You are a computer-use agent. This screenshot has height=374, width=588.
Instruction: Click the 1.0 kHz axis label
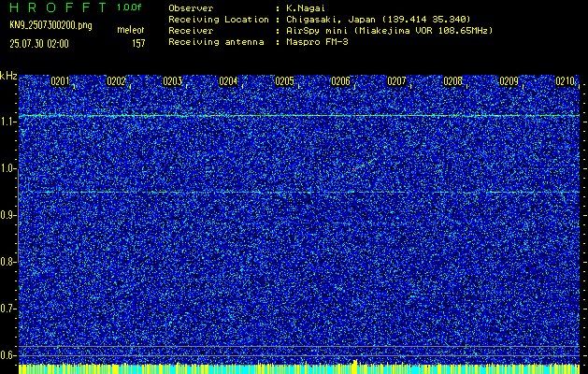[x=7, y=168]
